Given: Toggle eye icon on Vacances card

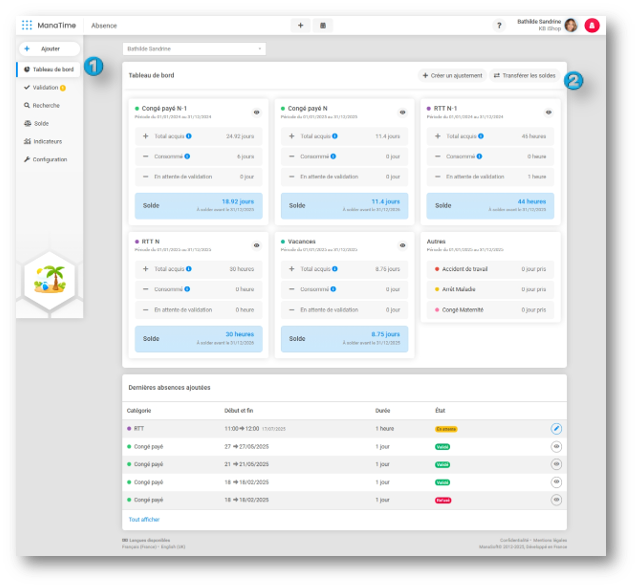Looking at the screenshot, I should click(x=402, y=245).
